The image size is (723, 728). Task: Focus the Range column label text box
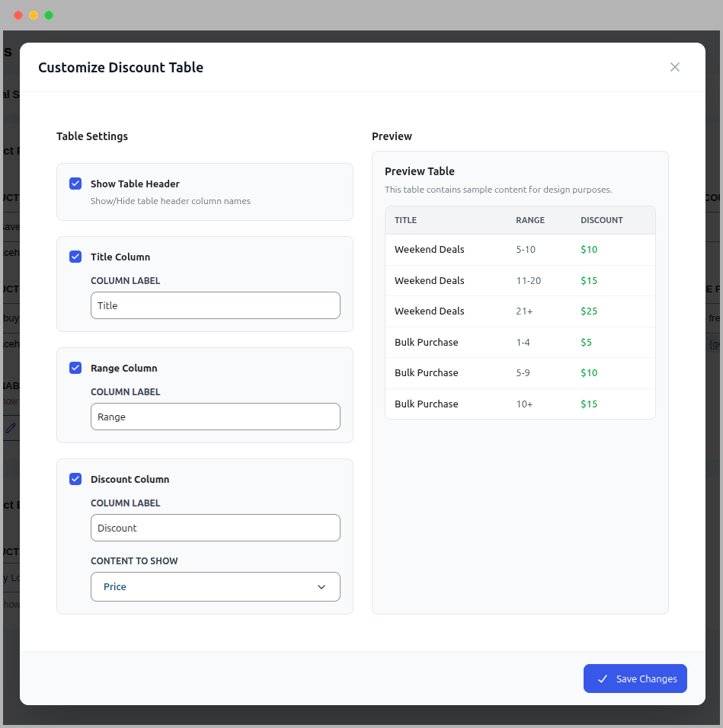[x=215, y=417]
